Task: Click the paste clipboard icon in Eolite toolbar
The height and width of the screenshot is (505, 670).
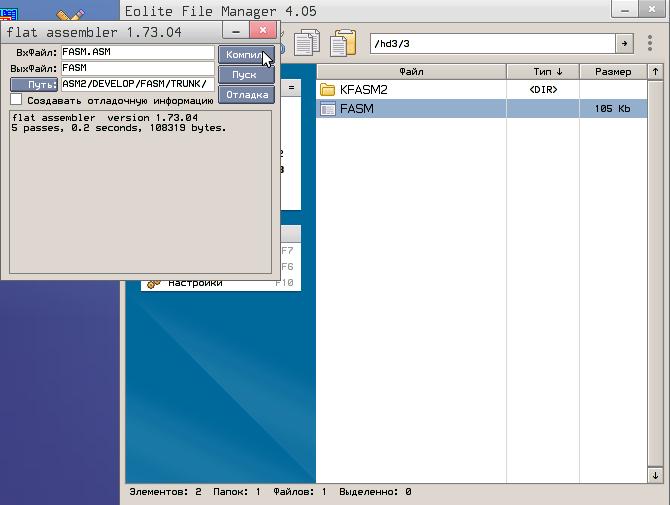Action: pyautogui.click(x=343, y=43)
